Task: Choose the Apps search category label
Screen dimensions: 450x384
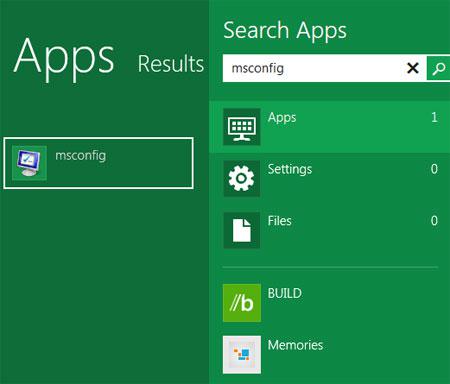Action: (282, 118)
